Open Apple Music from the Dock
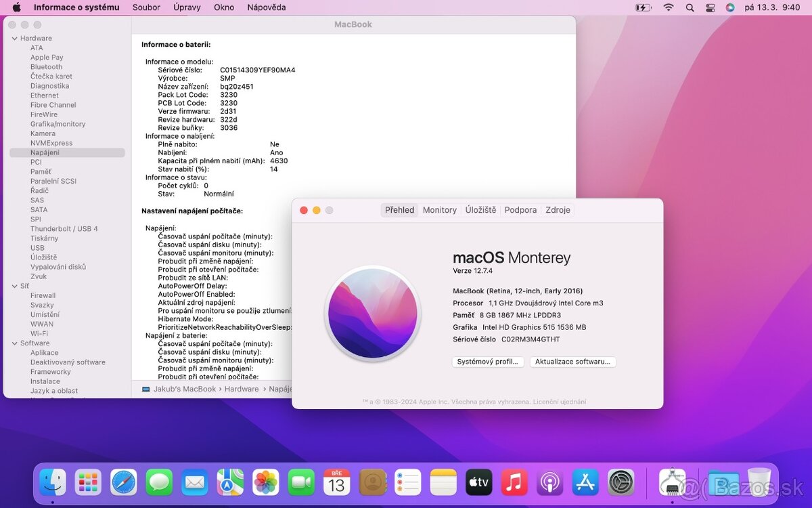The image size is (812, 508). (x=514, y=482)
